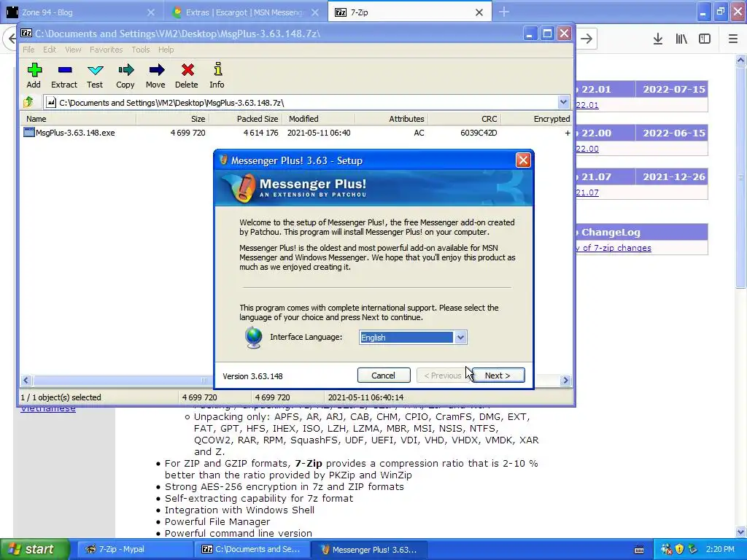
Task: Select Messenger Plus! 3.63 taskbar button
Action: click(x=369, y=550)
